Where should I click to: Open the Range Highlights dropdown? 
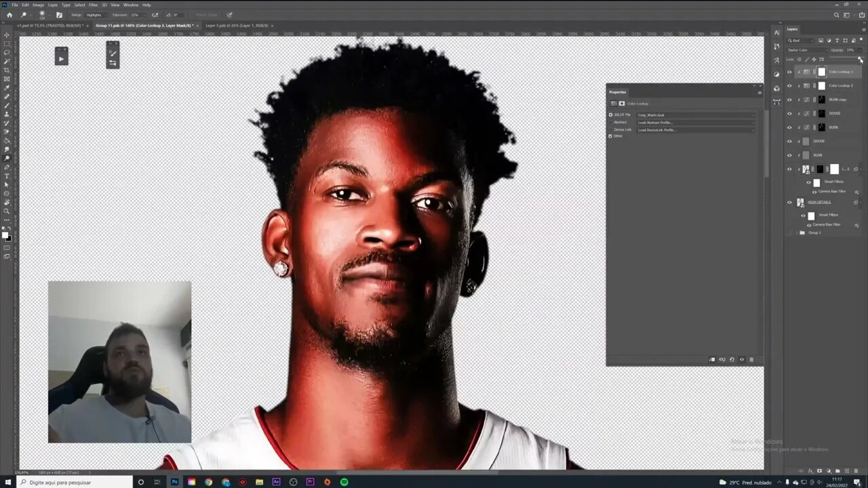tap(96, 14)
